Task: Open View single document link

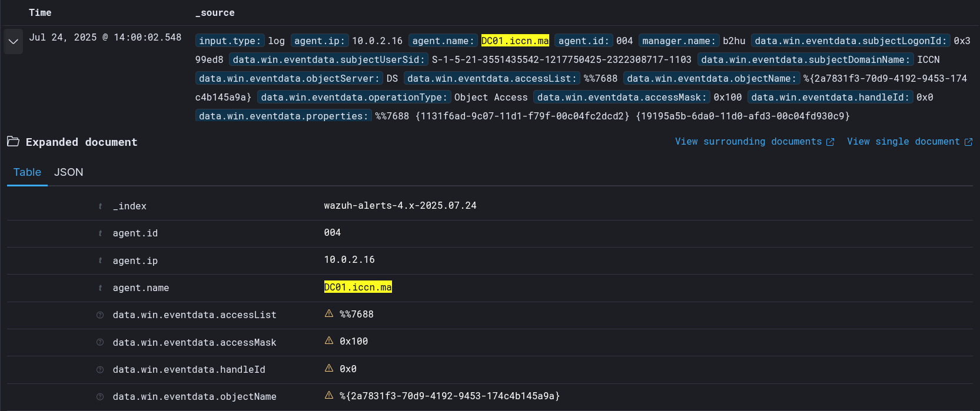Action: coord(903,142)
